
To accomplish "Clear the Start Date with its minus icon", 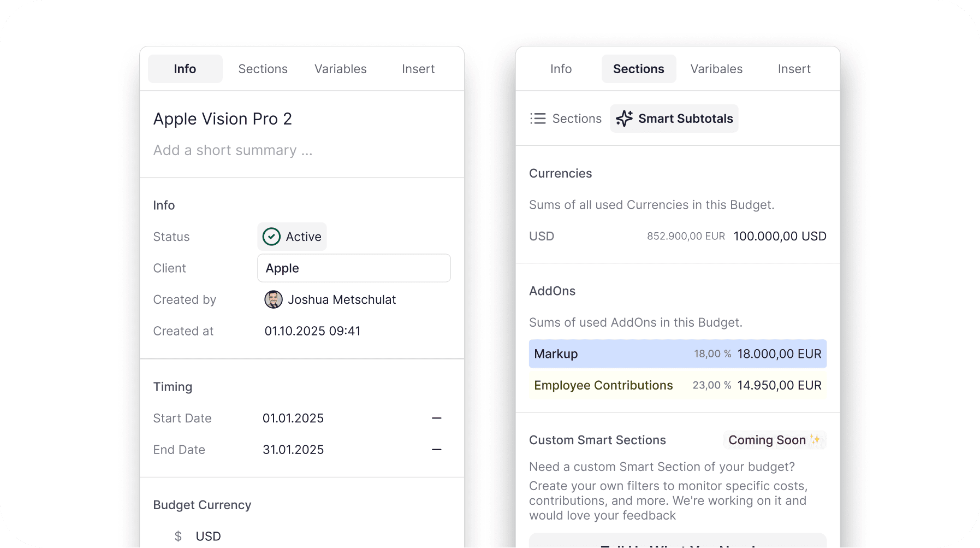I will pyautogui.click(x=437, y=418).
